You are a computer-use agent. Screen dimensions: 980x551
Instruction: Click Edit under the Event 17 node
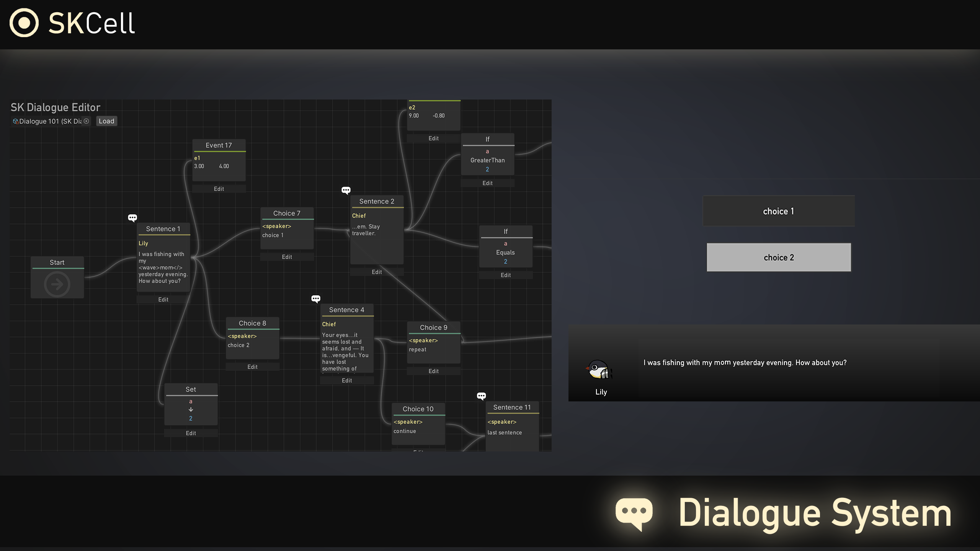[x=219, y=189]
